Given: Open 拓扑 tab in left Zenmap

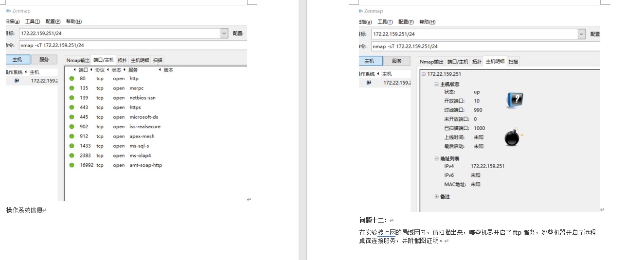Looking at the screenshot, I should click(122, 60).
